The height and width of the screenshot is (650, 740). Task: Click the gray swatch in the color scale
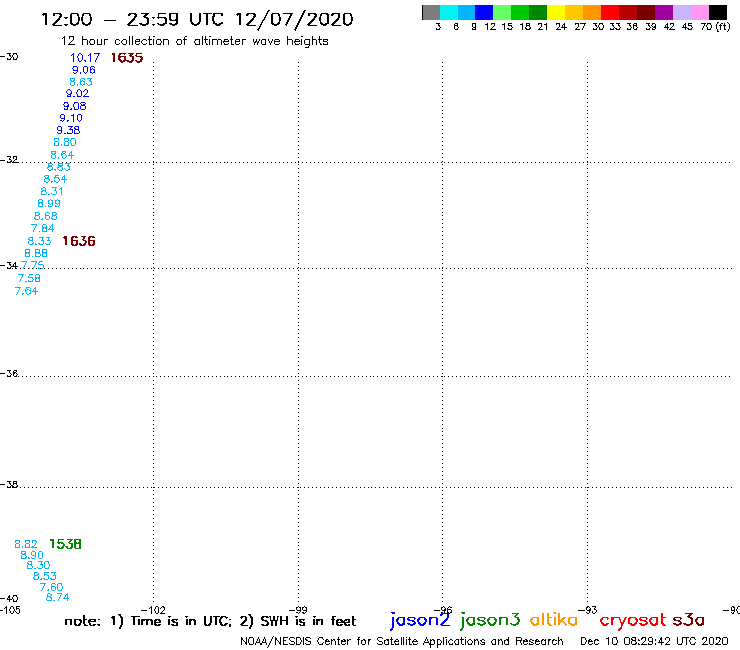point(431,12)
